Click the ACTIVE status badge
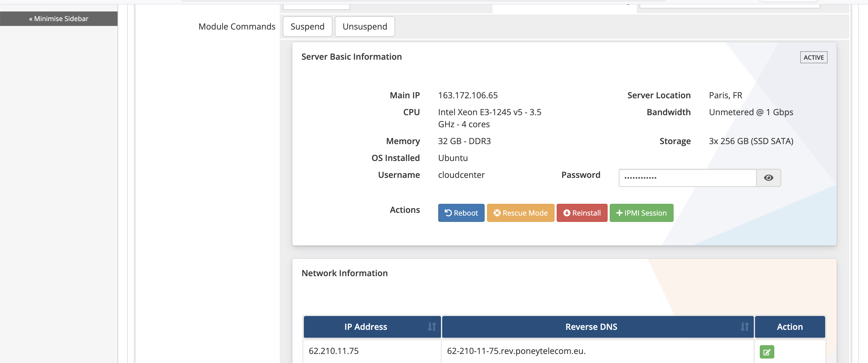 pos(813,57)
